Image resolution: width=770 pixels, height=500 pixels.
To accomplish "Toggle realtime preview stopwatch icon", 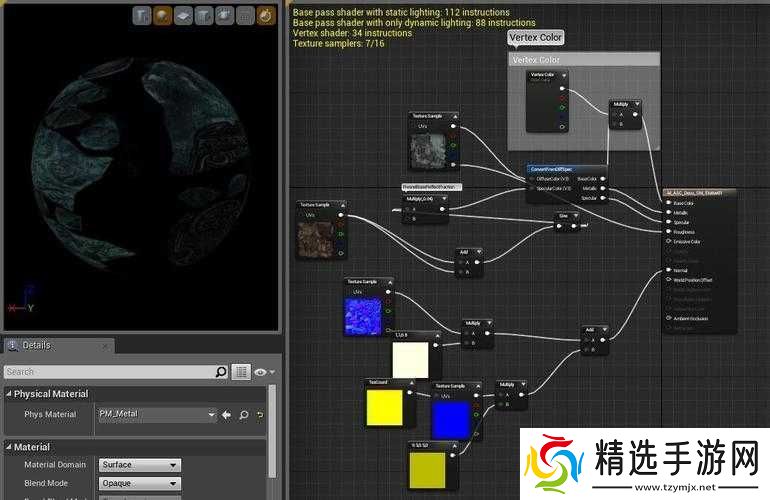I will click(264, 15).
